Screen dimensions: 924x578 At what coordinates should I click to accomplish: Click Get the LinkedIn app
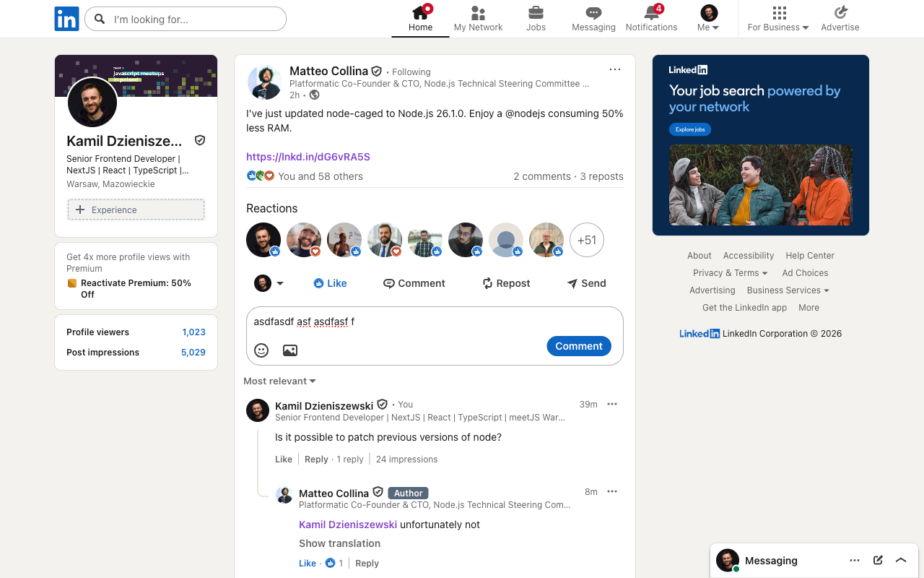click(744, 308)
